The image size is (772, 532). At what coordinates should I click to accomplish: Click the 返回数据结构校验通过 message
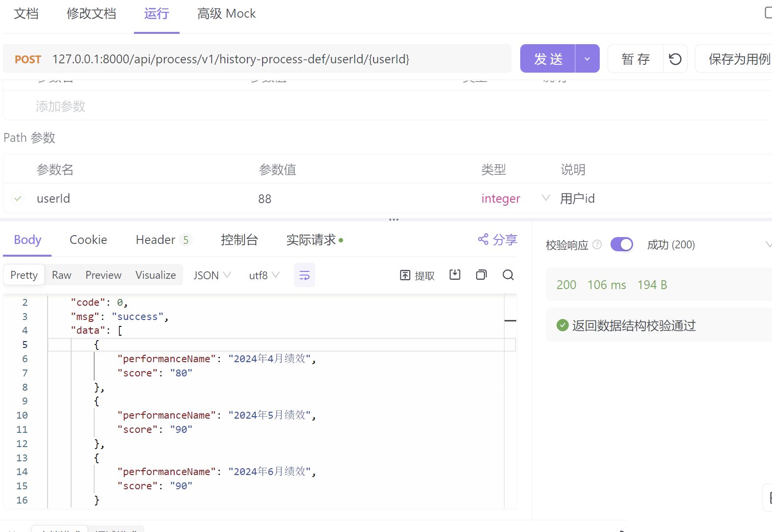tap(634, 325)
